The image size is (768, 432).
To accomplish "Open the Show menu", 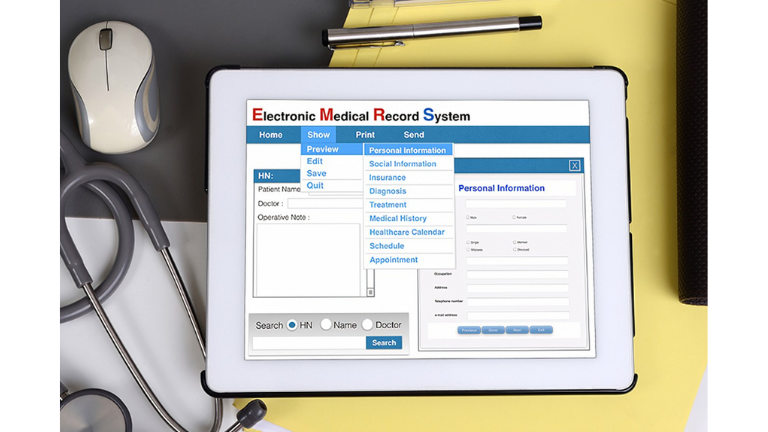I will (x=318, y=135).
